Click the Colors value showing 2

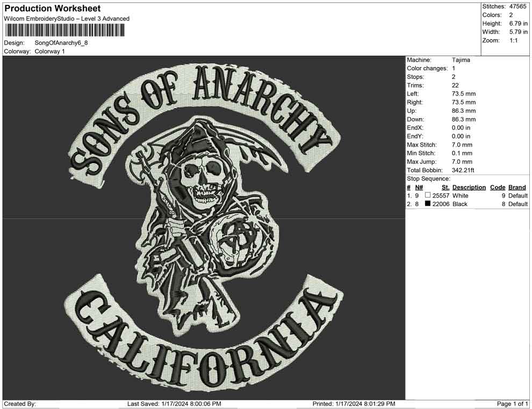tap(512, 15)
